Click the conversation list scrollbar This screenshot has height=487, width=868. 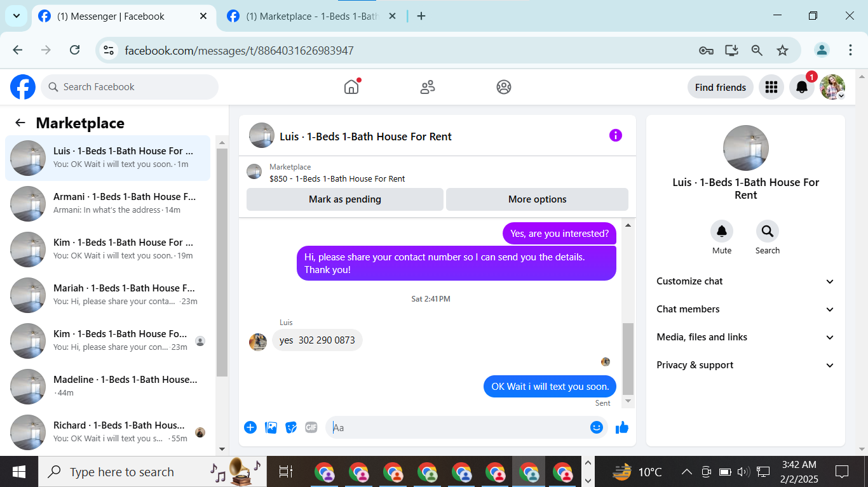(222, 263)
